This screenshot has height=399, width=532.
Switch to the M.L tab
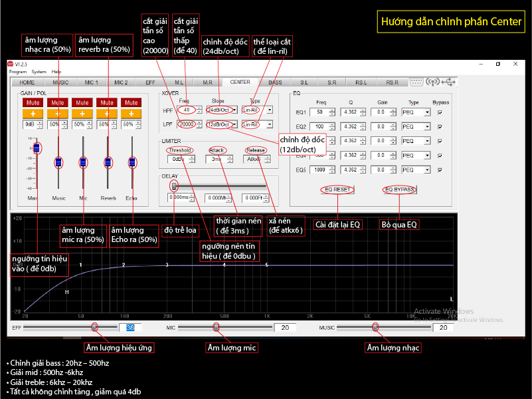click(x=179, y=82)
